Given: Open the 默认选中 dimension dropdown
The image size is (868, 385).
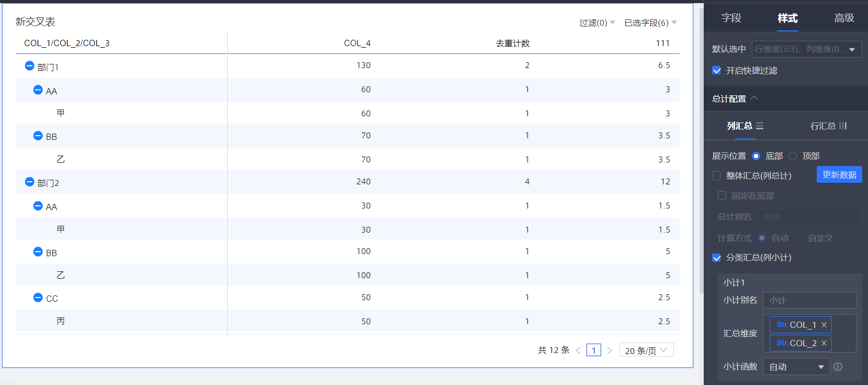Looking at the screenshot, I should (806, 49).
